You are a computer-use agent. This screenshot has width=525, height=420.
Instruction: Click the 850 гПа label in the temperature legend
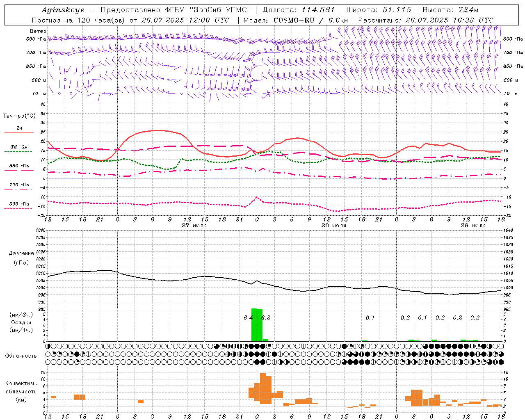point(19,166)
